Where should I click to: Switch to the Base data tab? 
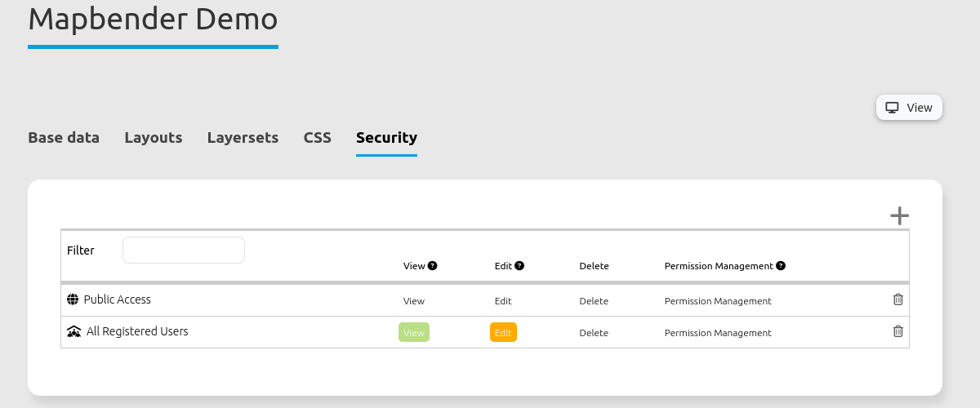click(64, 138)
